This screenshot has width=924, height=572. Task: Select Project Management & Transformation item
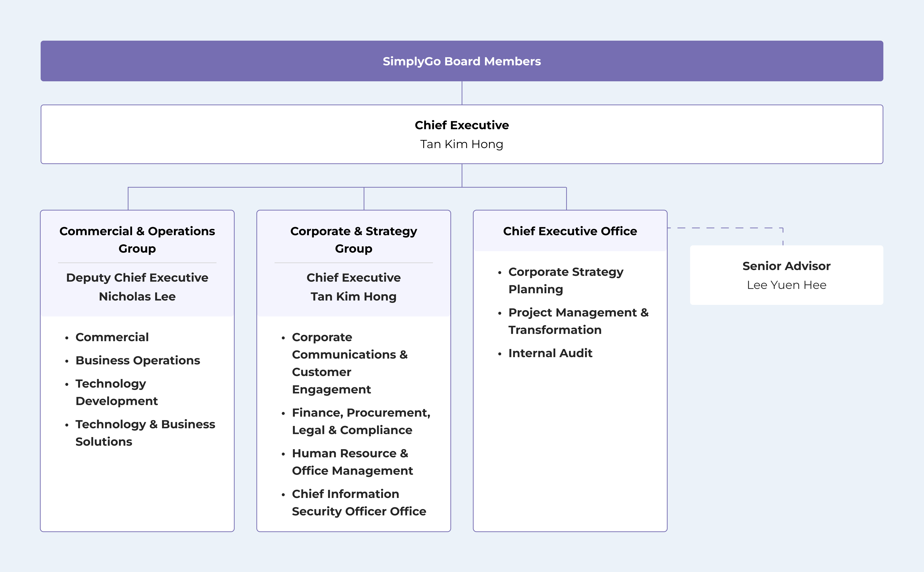(578, 321)
